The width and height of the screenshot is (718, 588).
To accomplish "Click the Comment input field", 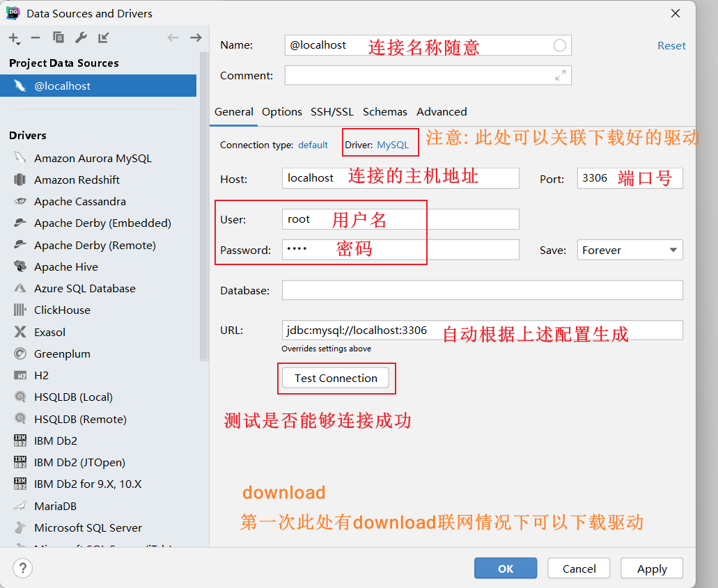I will [x=428, y=75].
